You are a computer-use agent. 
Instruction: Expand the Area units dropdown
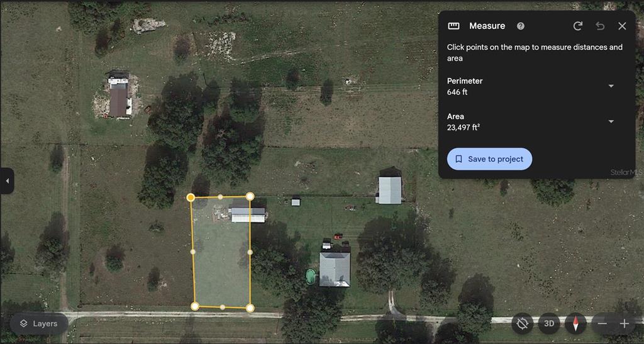point(611,121)
